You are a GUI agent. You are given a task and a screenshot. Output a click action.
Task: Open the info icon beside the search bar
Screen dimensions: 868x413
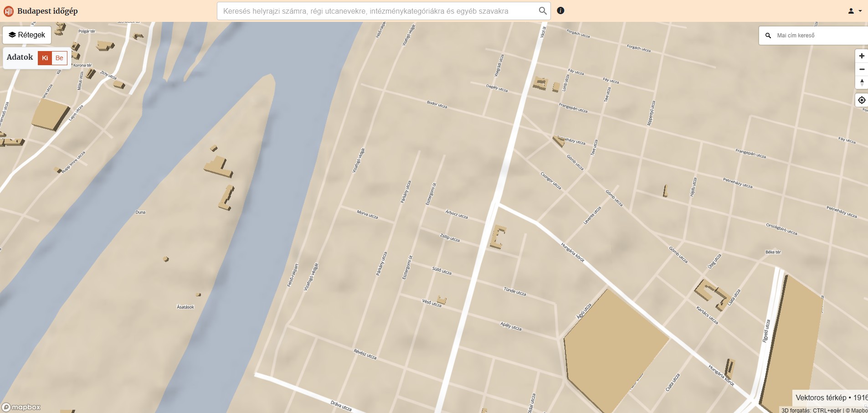click(560, 11)
